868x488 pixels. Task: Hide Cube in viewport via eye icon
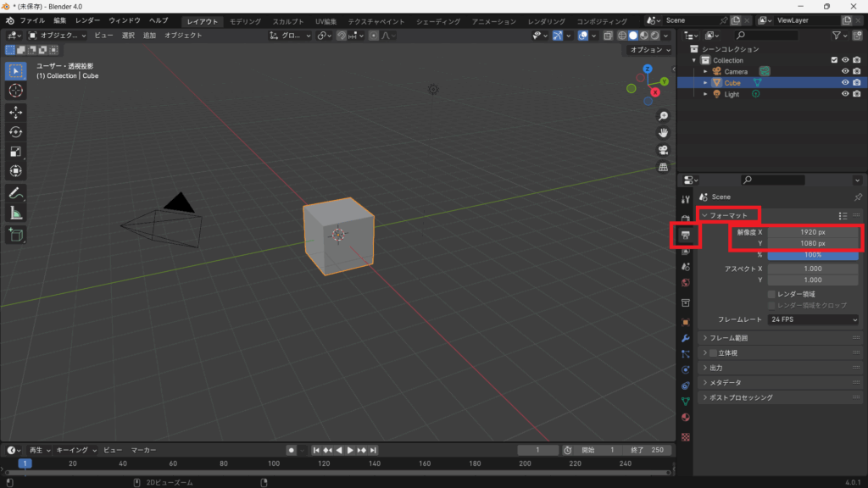845,82
